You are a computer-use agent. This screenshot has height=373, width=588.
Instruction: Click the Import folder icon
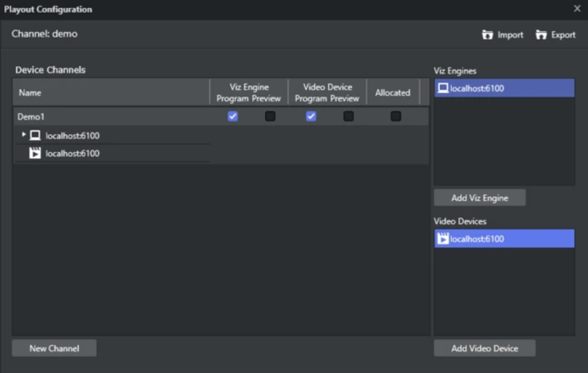coord(487,35)
